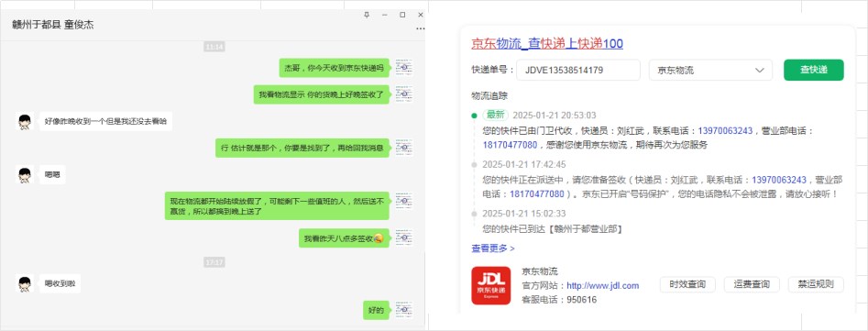Click message bubble '行 估计就是那个'
This screenshot has height=331, width=868.
tap(302, 148)
